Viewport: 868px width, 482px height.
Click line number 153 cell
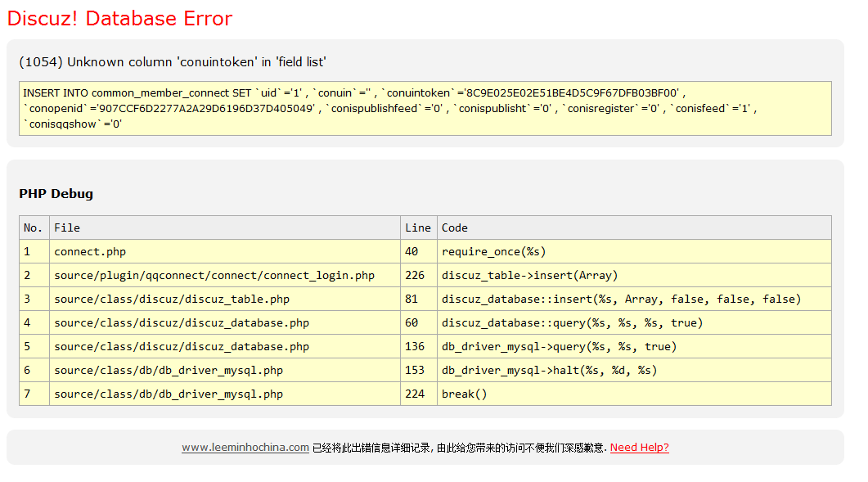pyautogui.click(x=419, y=371)
